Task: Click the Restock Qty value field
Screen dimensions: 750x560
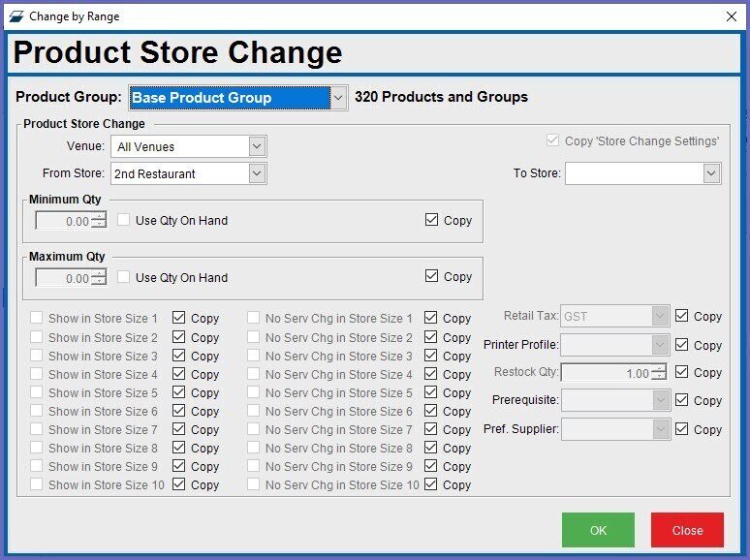Action: coord(605,373)
